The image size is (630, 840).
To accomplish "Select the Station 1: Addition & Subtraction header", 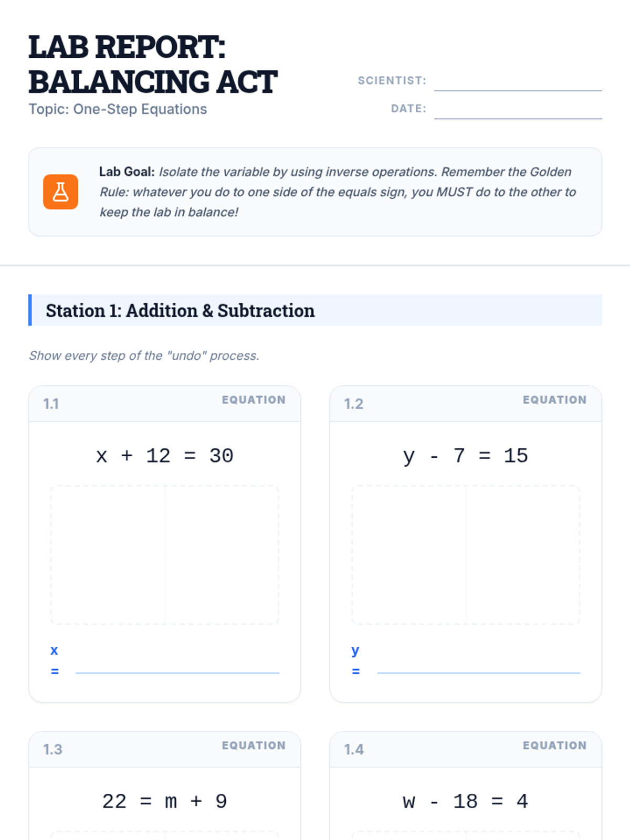I will tap(180, 311).
